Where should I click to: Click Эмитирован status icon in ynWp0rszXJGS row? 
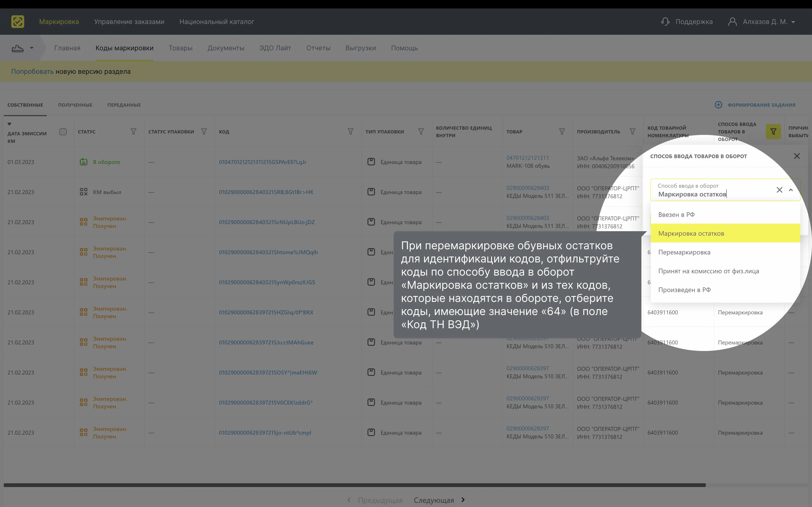coord(83,282)
